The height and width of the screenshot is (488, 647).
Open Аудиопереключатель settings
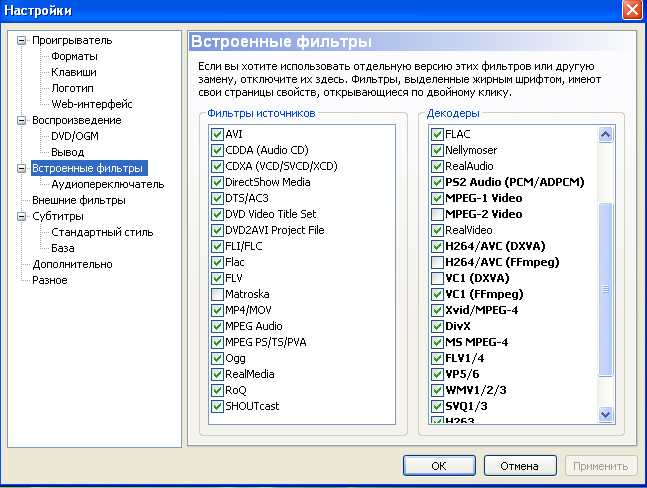108,184
